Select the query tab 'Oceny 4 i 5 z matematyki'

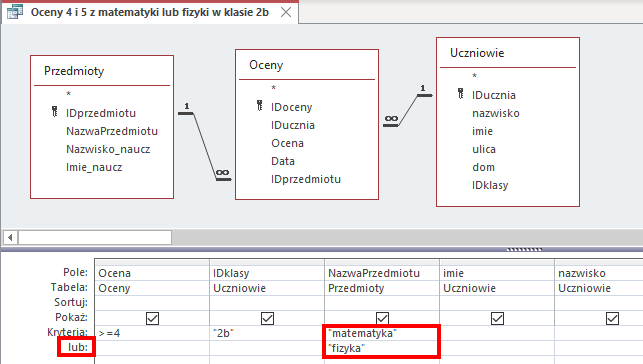(x=149, y=12)
